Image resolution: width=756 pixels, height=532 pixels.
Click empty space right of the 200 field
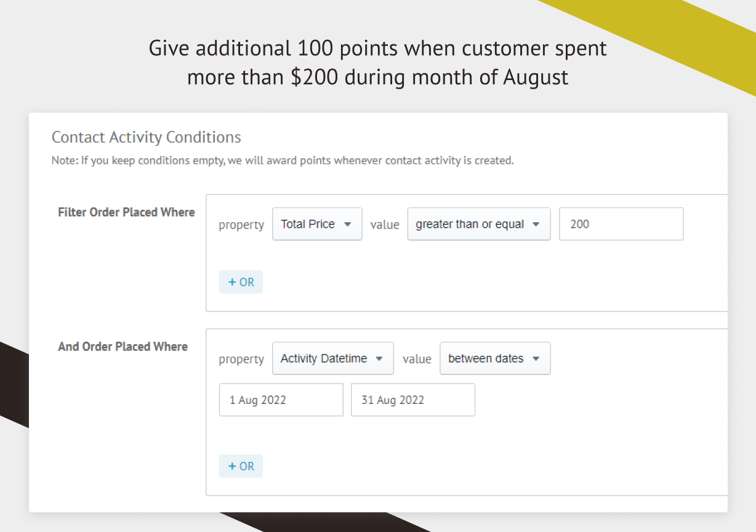pos(705,224)
